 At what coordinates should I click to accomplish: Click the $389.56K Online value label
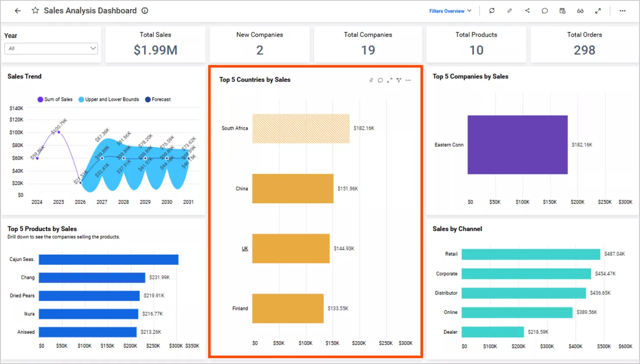[587, 312]
